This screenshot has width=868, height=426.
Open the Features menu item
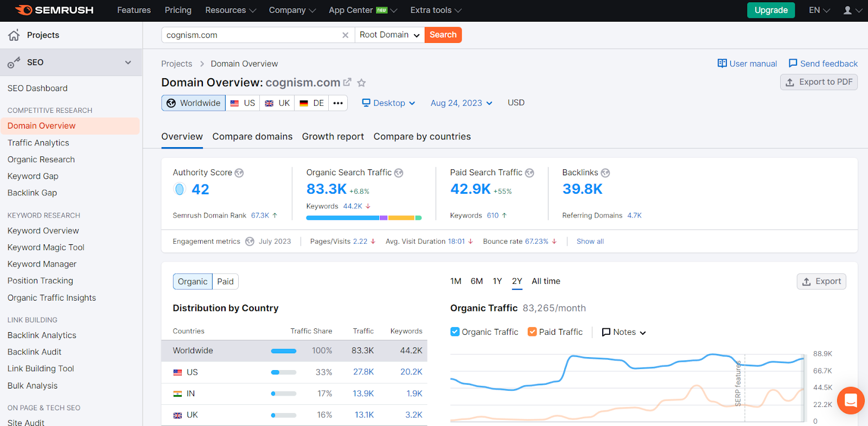click(134, 10)
